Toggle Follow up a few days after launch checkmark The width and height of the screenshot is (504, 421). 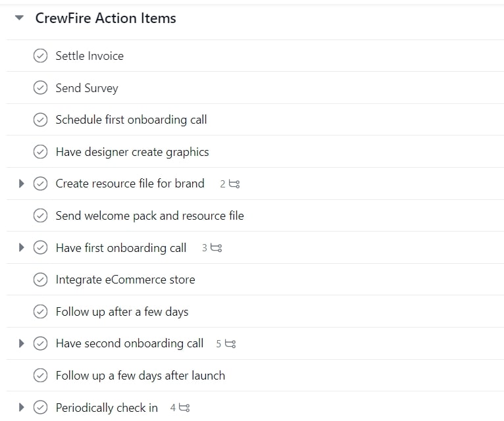coord(40,376)
